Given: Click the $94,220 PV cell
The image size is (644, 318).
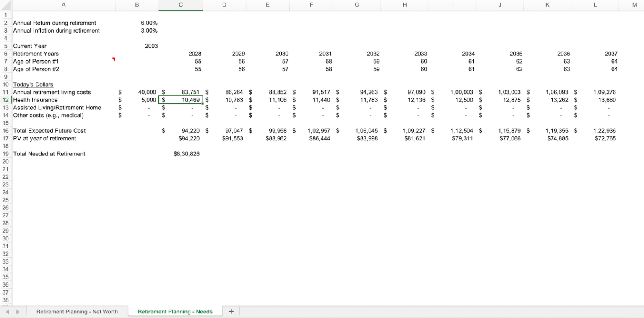Looking at the screenshot, I should coord(181,138).
